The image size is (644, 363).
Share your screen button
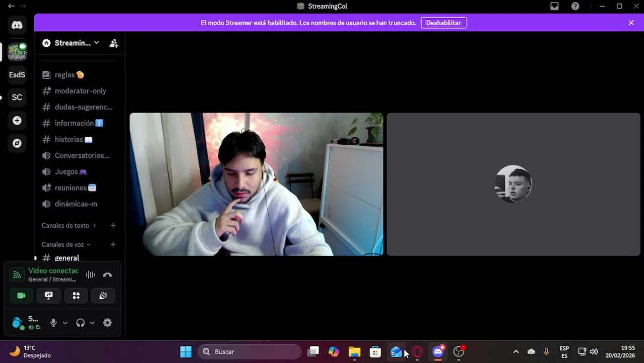click(48, 295)
